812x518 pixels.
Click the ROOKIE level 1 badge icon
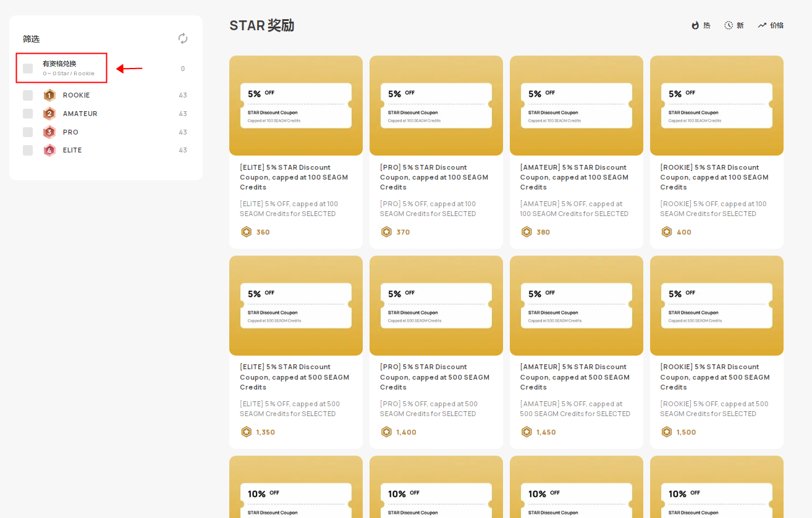pyautogui.click(x=49, y=95)
